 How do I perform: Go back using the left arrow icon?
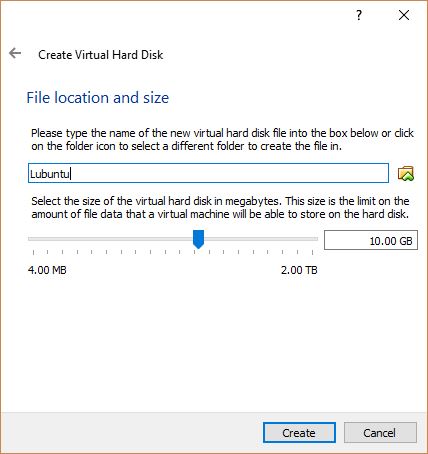click(x=15, y=53)
